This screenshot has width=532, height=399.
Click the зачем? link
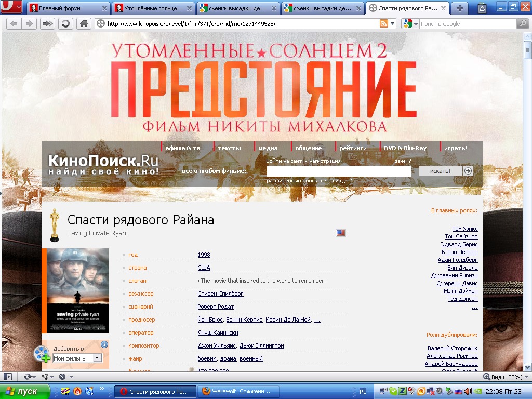click(403, 161)
